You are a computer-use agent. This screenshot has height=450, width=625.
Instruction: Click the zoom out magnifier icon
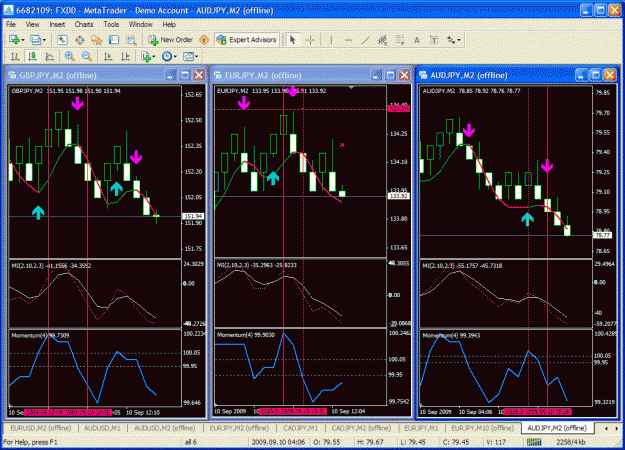point(87,57)
